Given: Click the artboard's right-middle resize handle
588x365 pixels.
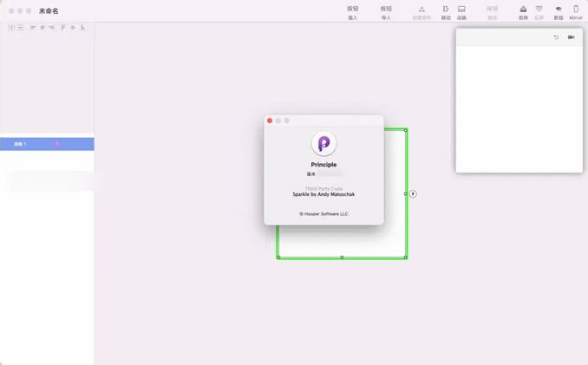Looking at the screenshot, I should point(405,193).
